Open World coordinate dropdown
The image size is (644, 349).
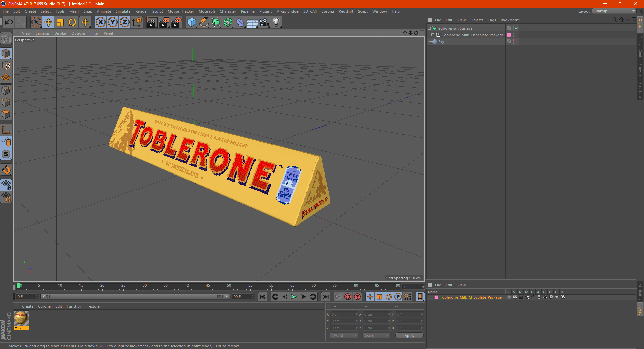344,335
